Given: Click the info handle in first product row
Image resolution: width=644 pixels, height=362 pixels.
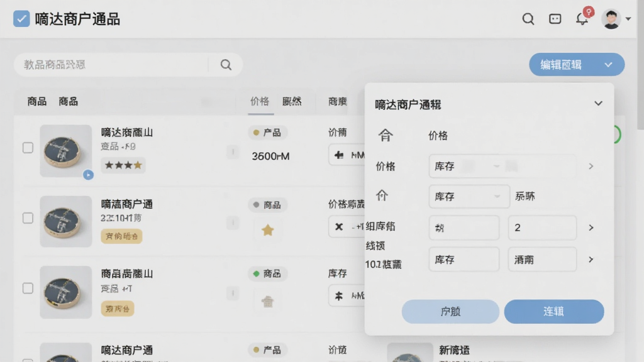Looking at the screenshot, I should point(233,152).
